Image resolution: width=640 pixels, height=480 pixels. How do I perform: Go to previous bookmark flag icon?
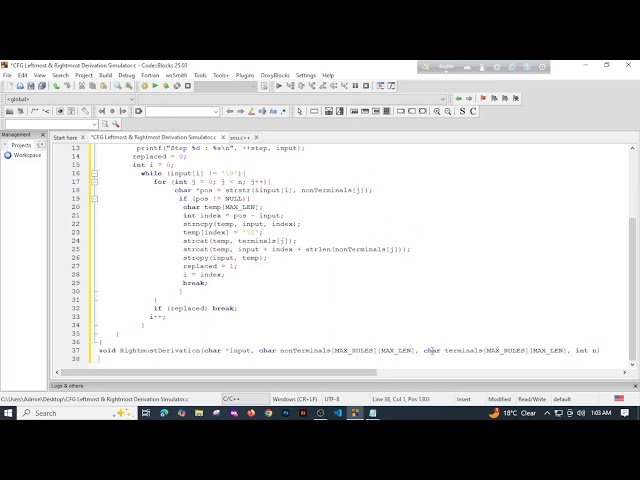point(494,99)
